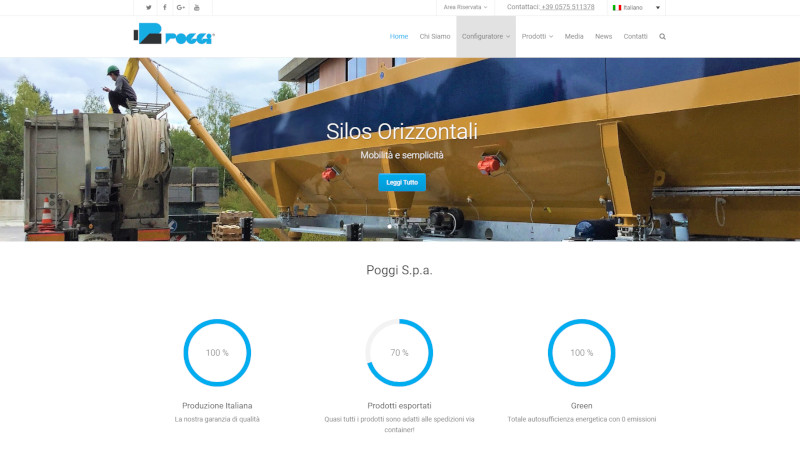
Task: Expand the Area Riservata dropdown
Action: (465, 8)
